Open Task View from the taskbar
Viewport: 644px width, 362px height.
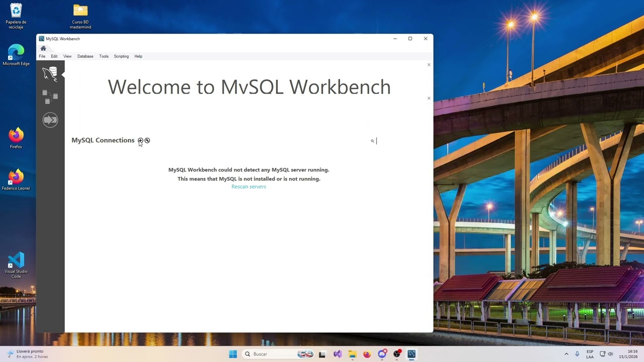click(323, 354)
